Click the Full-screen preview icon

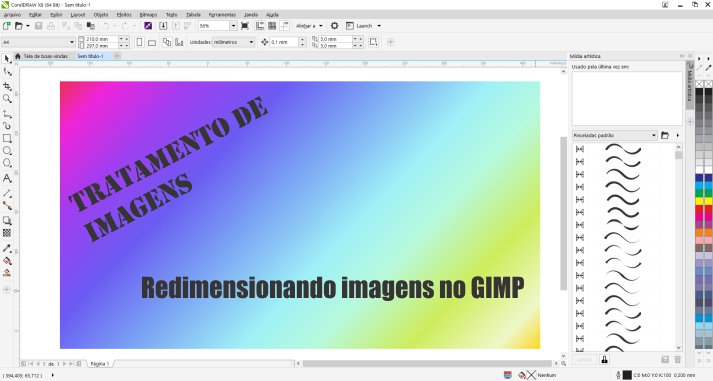(245, 26)
